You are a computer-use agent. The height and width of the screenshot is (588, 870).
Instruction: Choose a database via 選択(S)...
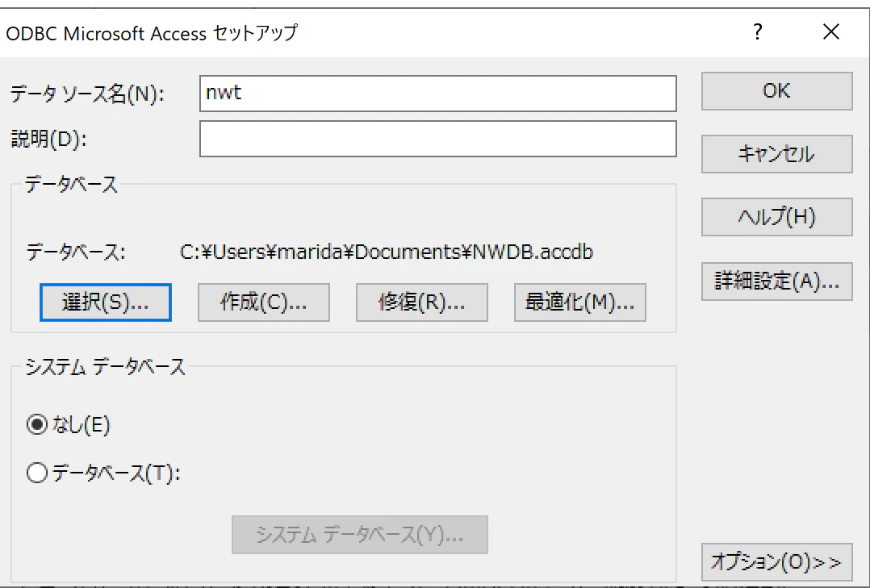pos(106,302)
